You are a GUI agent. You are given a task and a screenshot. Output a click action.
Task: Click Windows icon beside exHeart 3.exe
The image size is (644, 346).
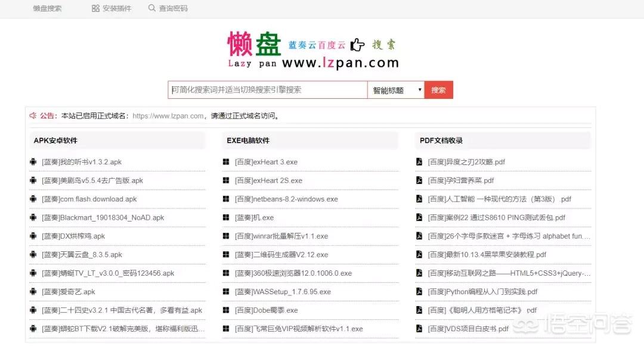tap(226, 161)
